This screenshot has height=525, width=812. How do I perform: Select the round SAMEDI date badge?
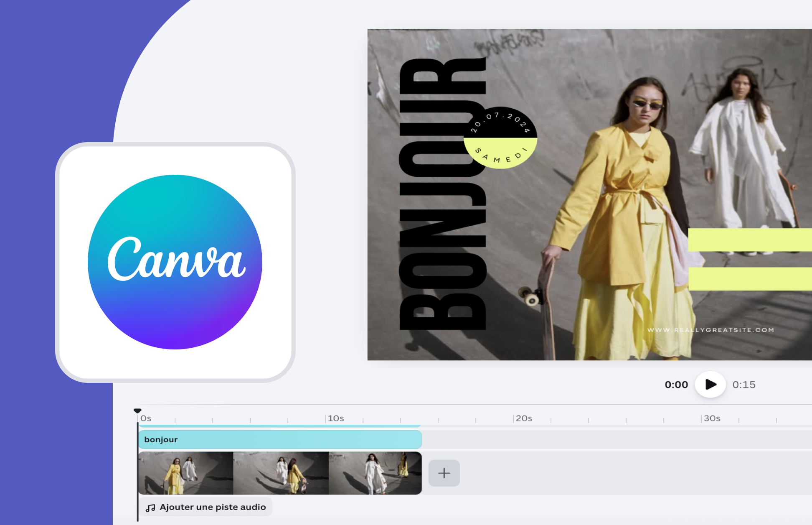[x=500, y=138]
